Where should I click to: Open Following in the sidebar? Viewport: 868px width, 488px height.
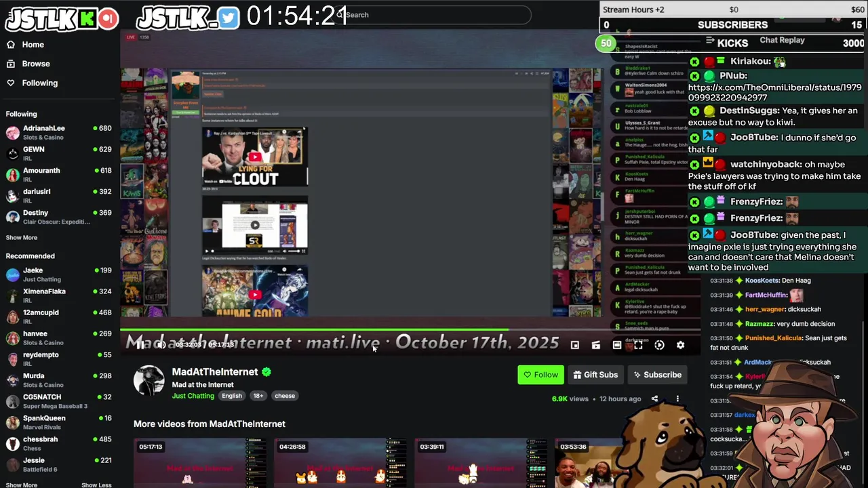(x=39, y=83)
